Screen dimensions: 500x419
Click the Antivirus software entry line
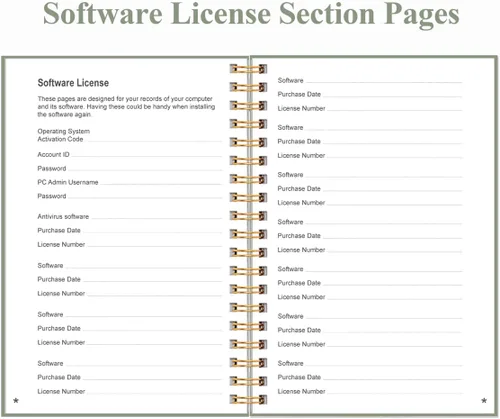[x=156, y=217]
